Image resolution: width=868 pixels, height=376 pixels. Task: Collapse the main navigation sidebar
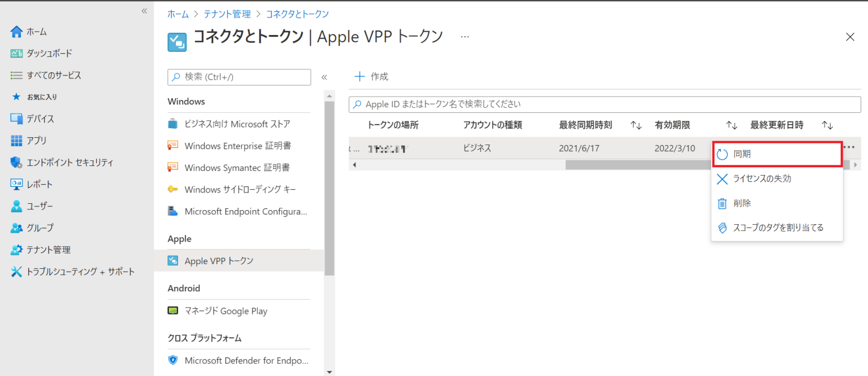[x=144, y=10]
